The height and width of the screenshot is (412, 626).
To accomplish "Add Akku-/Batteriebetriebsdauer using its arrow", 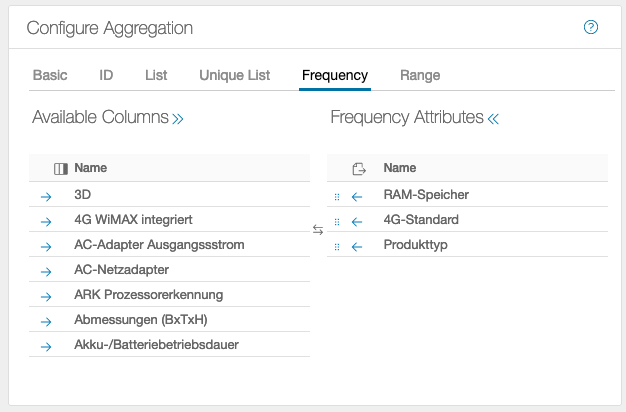I will click(45, 346).
